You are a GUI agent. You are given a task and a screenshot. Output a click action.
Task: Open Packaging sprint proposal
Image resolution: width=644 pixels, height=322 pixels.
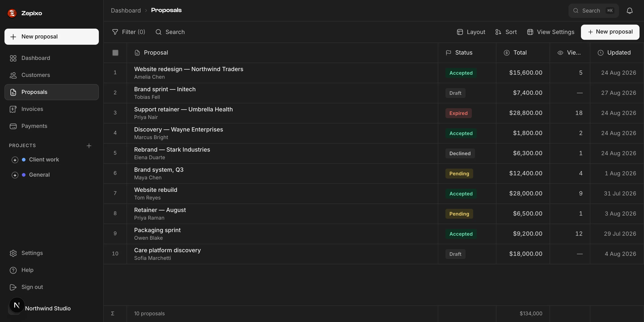click(x=157, y=230)
